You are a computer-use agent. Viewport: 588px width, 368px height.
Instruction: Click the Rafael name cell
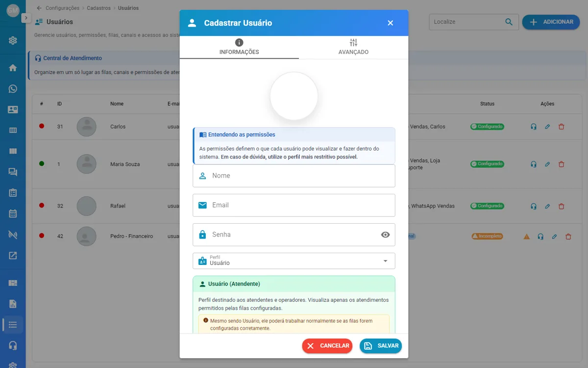[118, 206]
